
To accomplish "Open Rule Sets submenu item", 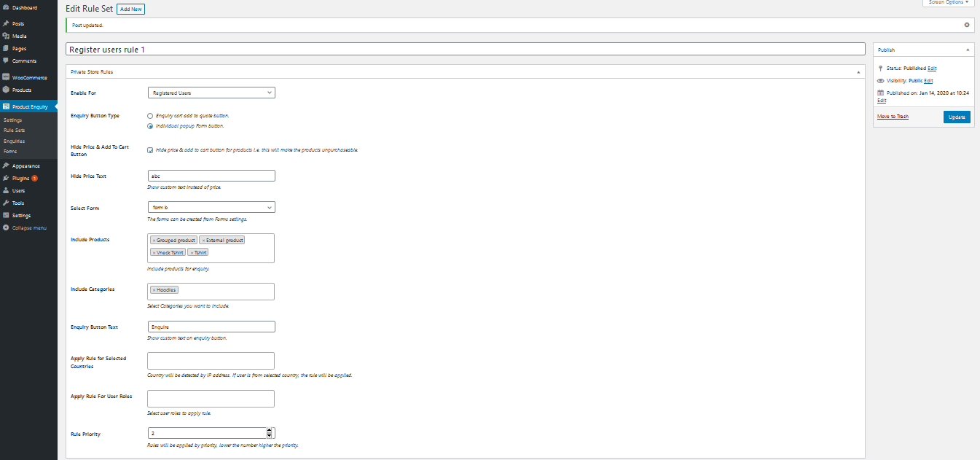I will (14, 130).
